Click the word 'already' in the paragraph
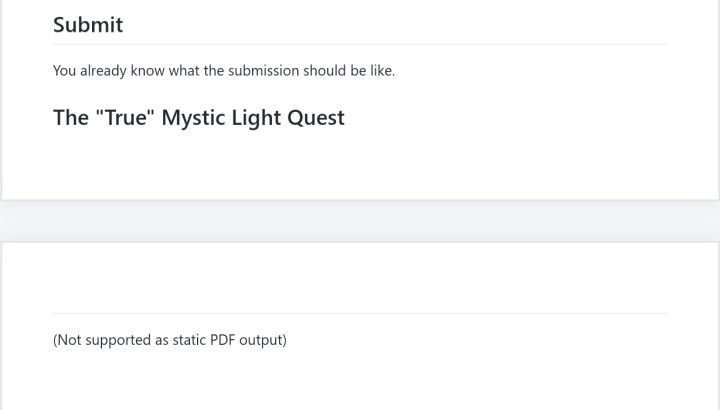 click(x=103, y=71)
